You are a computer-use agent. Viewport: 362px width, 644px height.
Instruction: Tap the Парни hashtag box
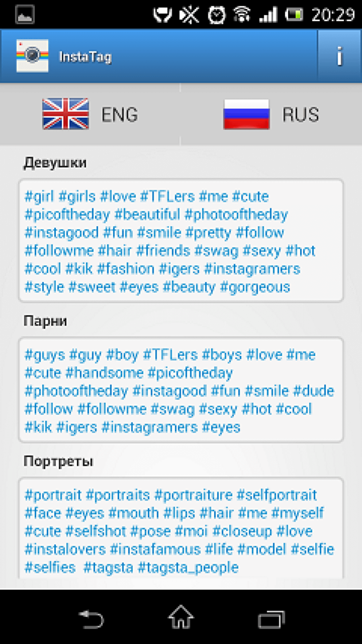pos(181,390)
